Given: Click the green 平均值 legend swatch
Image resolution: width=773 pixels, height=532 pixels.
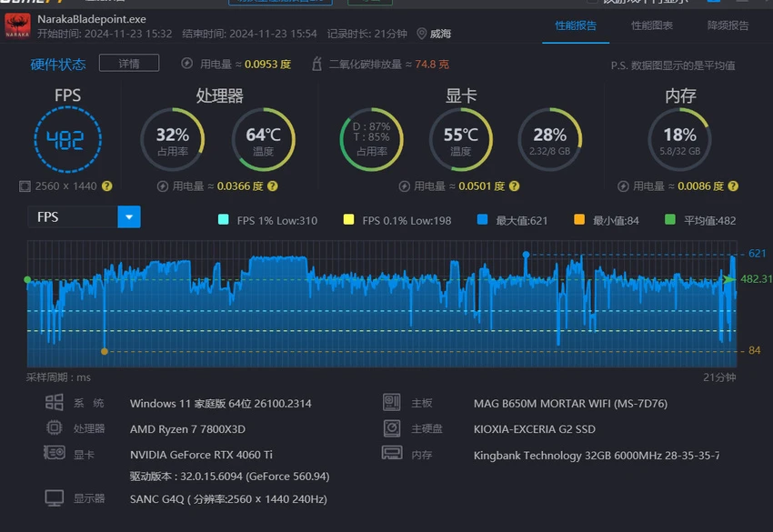Looking at the screenshot, I should [x=670, y=220].
